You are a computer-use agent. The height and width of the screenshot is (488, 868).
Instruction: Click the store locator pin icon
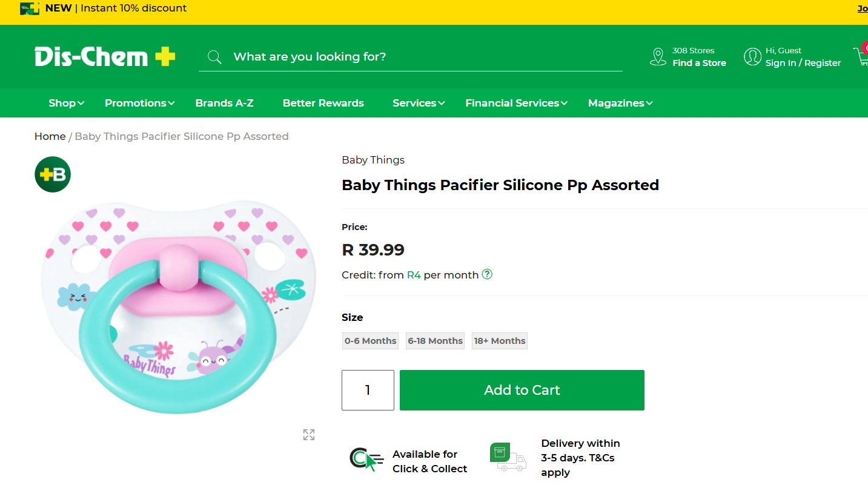point(658,57)
